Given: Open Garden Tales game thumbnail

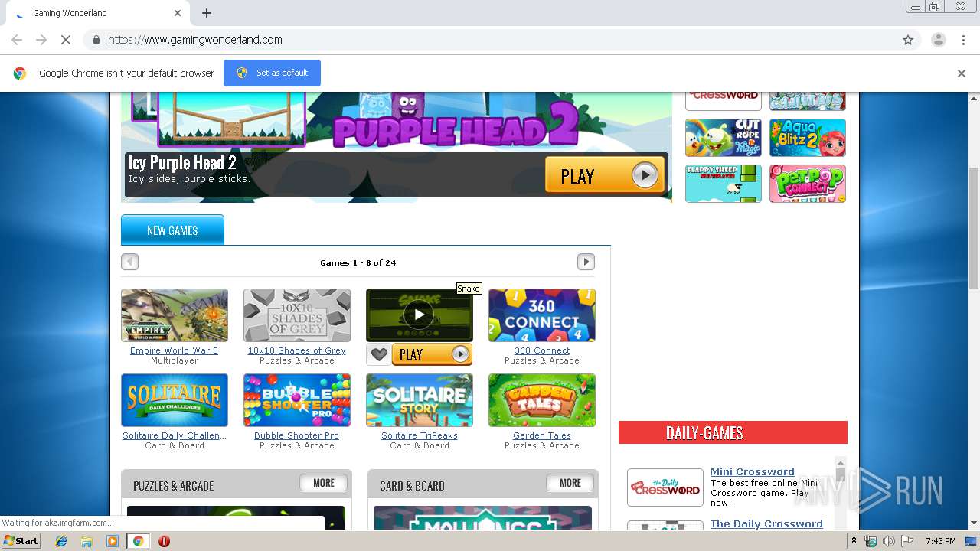Looking at the screenshot, I should 542,400.
